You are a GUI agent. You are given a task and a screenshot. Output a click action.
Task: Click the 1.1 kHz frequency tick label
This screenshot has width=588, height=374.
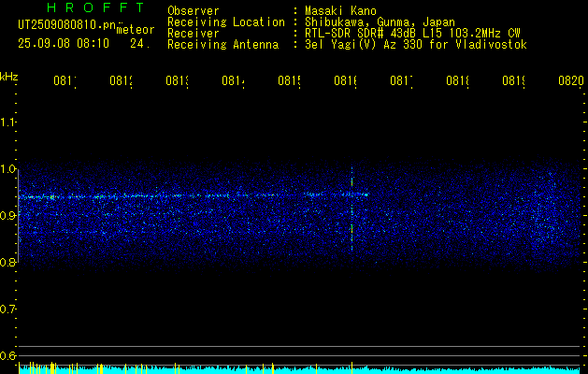[7, 122]
